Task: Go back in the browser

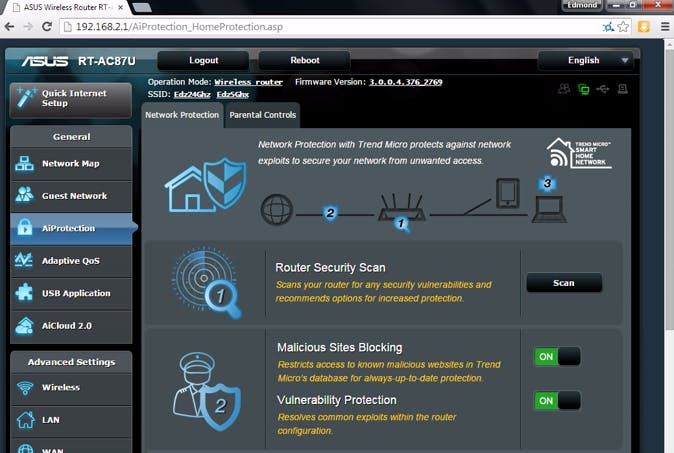Action: (9, 27)
